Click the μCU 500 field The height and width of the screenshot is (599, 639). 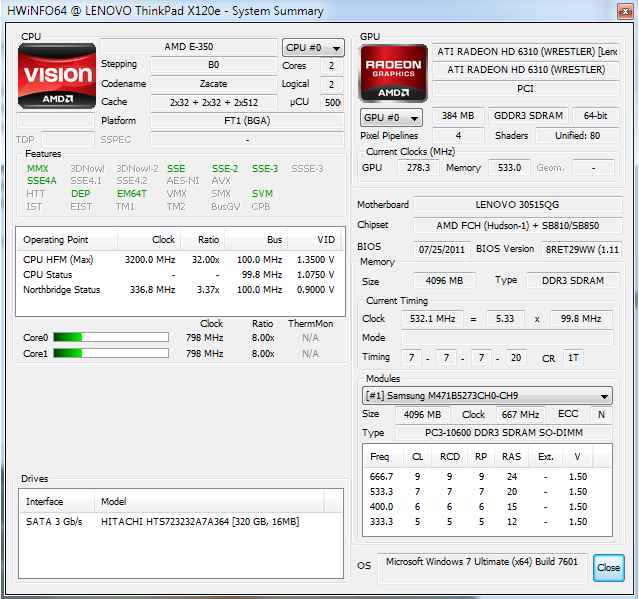[x=332, y=102]
